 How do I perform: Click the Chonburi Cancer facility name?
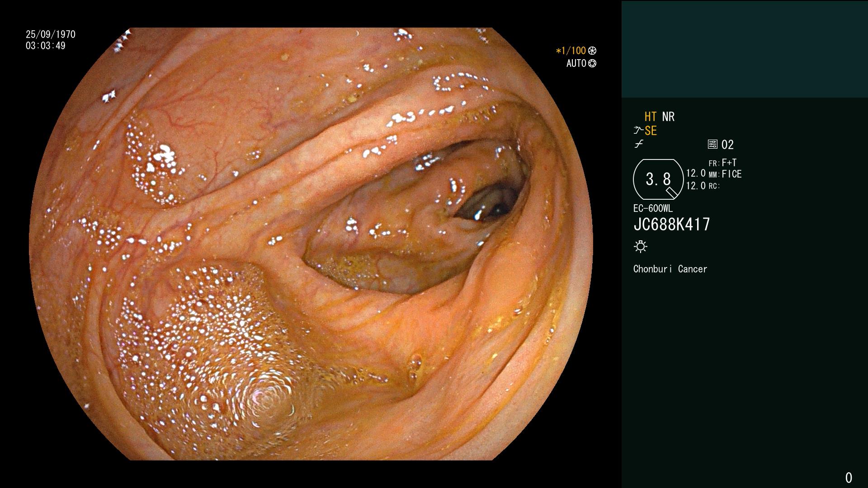[x=670, y=269]
